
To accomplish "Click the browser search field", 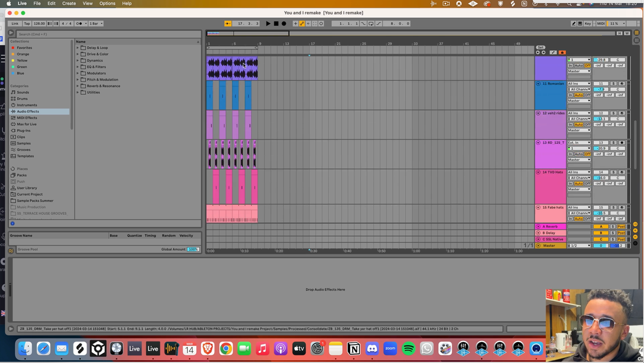I will tap(107, 34).
